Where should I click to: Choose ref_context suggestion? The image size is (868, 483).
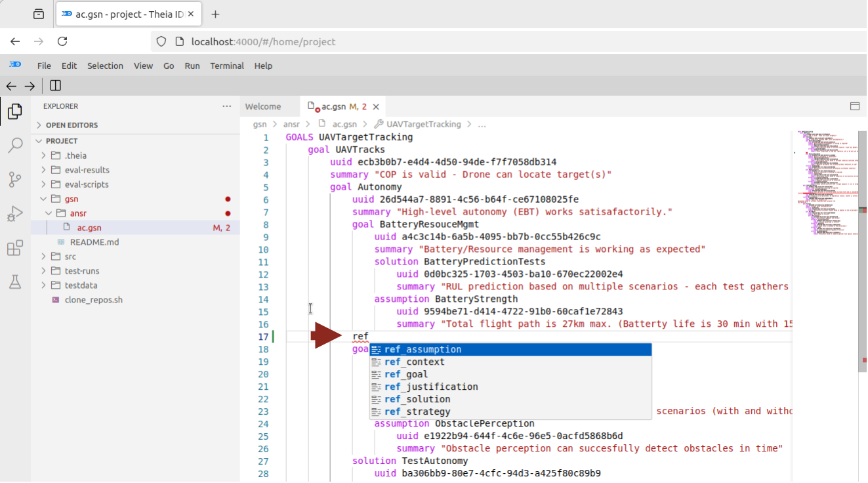pyautogui.click(x=510, y=362)
